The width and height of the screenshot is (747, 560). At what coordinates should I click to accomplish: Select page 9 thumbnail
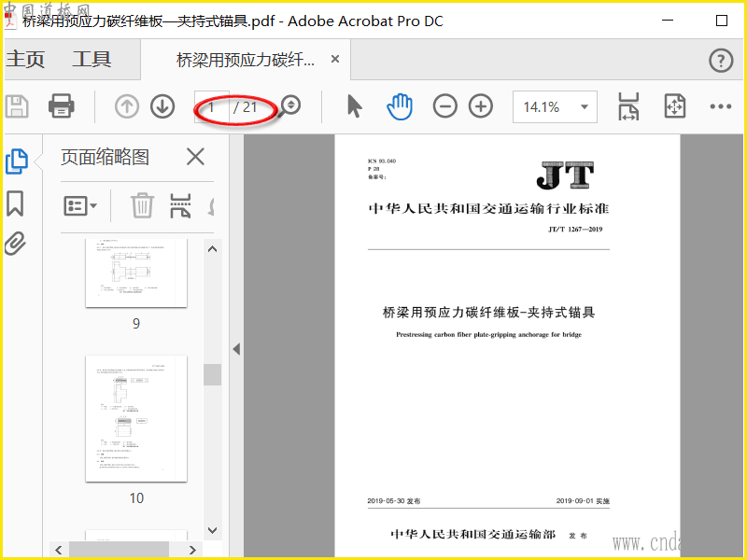[136, 273]
